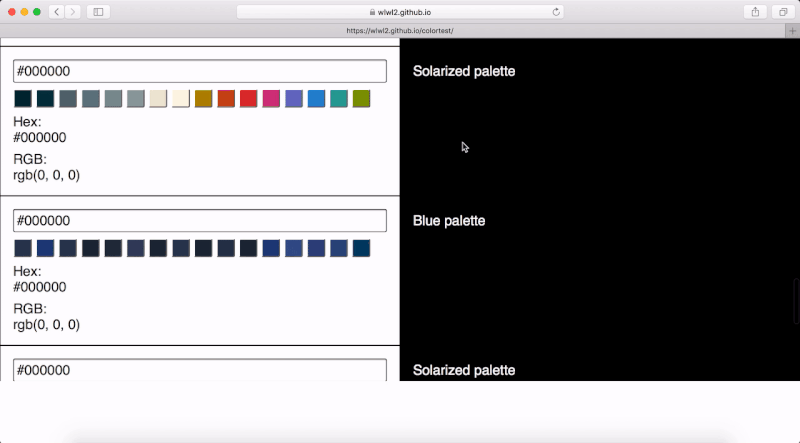Viewport: 800px width, 443px height.
Task: Show all tabs overview button
Action: 782,12
